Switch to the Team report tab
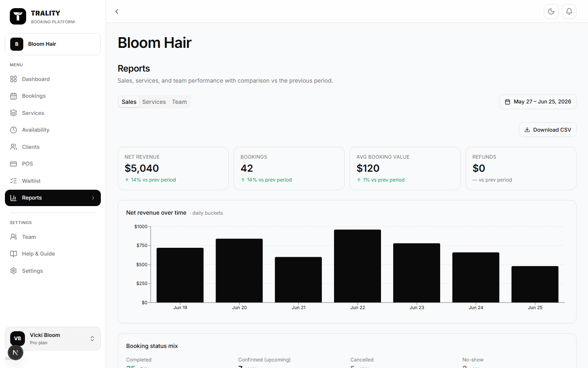This screenshot has height=368, width=588. pyautogui.click(x=179, y=102)
